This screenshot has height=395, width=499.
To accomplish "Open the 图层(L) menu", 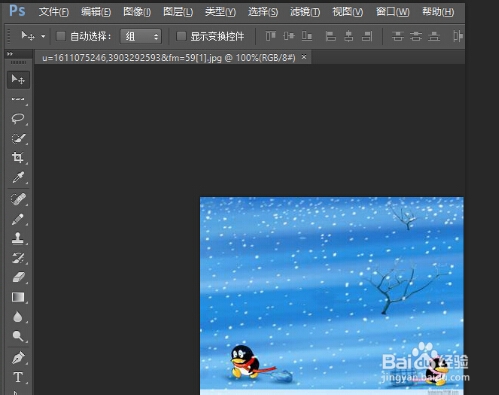I will [178, 12].
